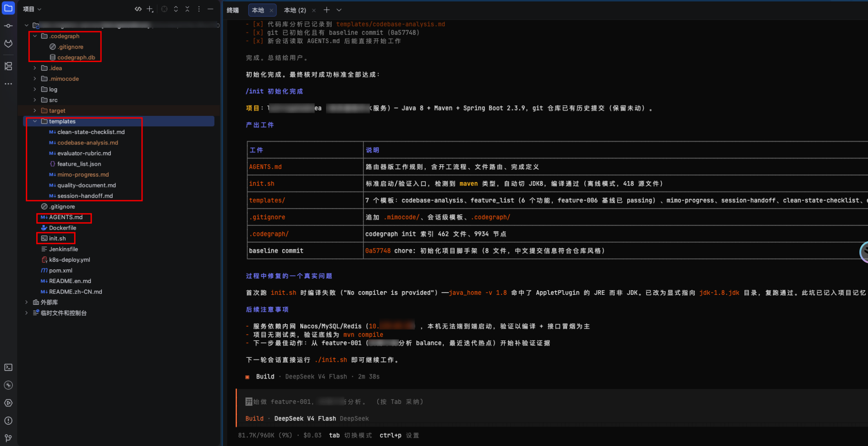
Task: Open the Terminal tool window icon
Action: pos(8,367)
